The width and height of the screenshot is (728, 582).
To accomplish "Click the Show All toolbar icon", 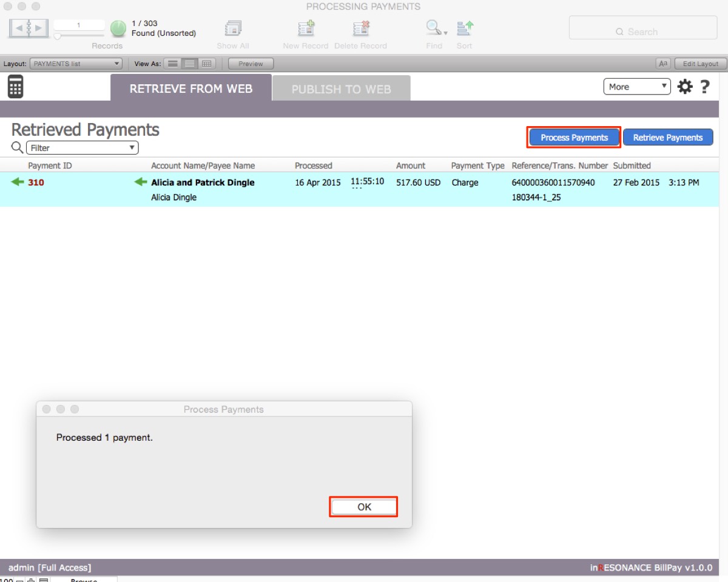I will 233,29.
